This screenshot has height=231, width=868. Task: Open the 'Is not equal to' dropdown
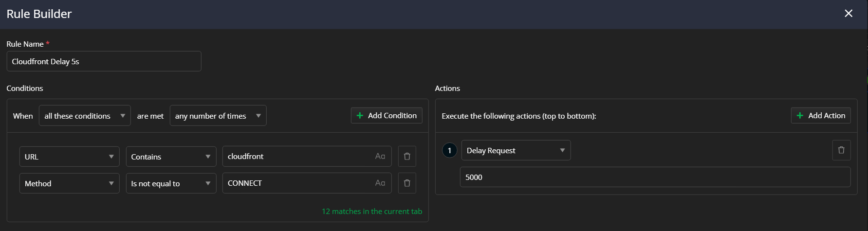(x=171, y=183)
